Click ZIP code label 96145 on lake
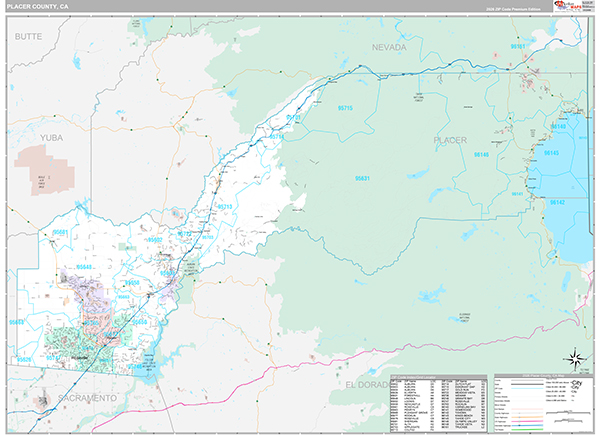The height and width of the screenshot is (435, 600). (551, 153)
